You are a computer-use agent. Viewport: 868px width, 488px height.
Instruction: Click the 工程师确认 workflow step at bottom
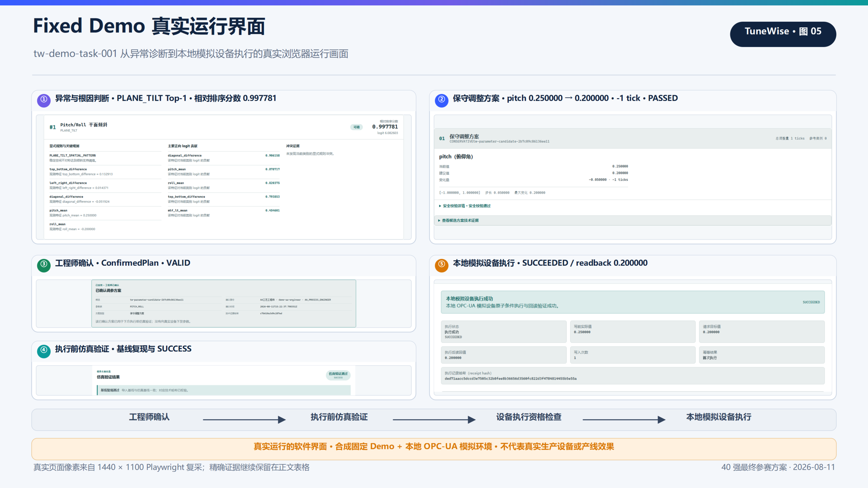point(149,417)
